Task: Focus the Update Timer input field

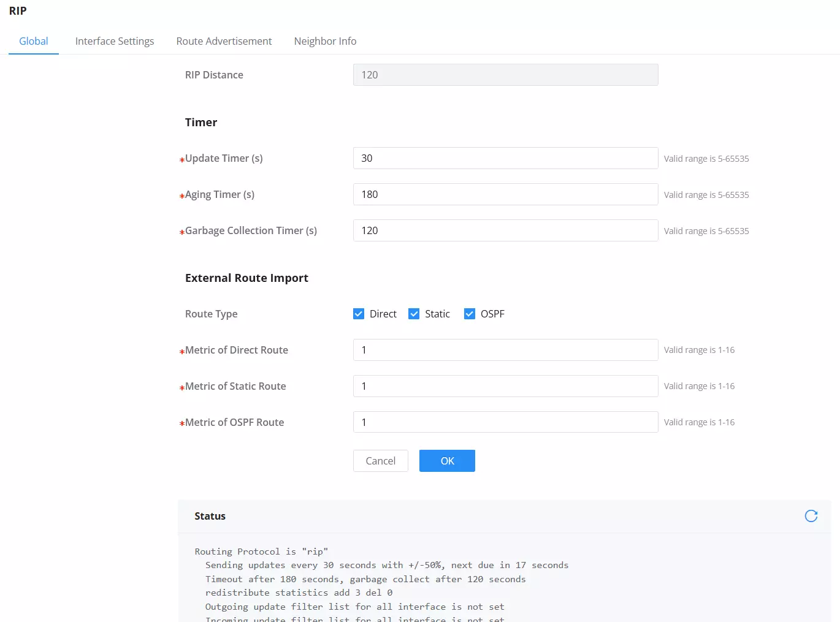Action: pyautogui.click(x=506, y=158)
